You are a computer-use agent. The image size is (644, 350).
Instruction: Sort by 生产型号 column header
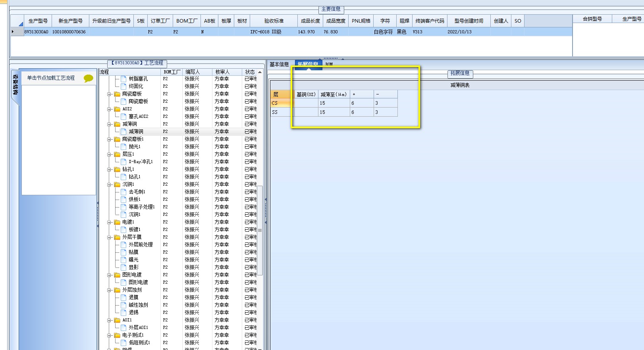tap(38, 21)
